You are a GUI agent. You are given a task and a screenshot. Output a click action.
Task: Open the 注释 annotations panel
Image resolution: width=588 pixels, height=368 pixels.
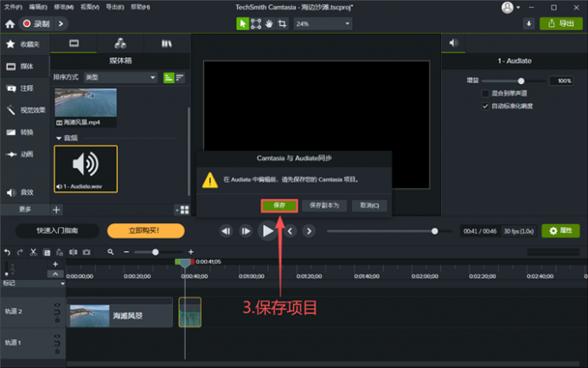click(25, 88)
